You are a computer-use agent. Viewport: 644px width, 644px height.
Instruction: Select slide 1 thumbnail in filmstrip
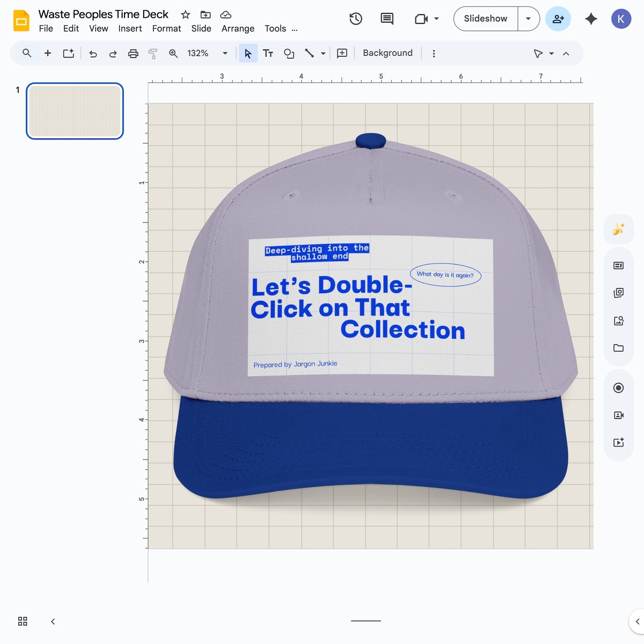click(75, 111)
